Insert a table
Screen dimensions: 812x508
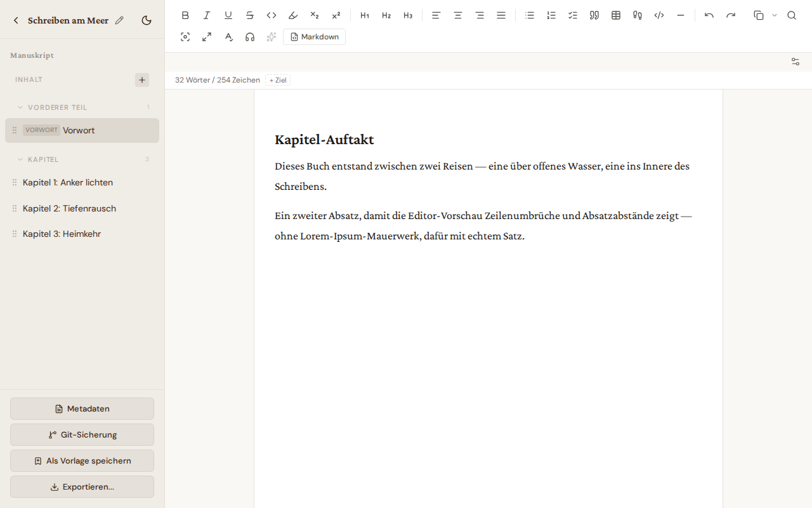click(616, 15)
